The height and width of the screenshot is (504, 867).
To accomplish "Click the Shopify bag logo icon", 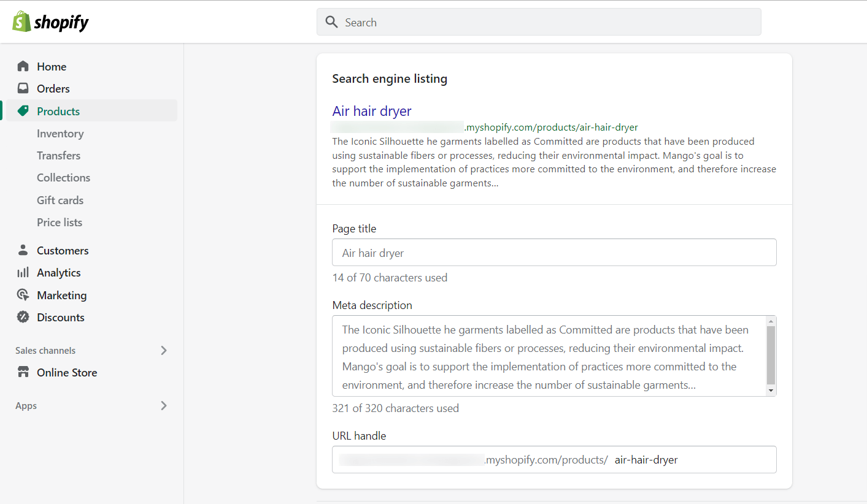I will (x=21, y=22).
